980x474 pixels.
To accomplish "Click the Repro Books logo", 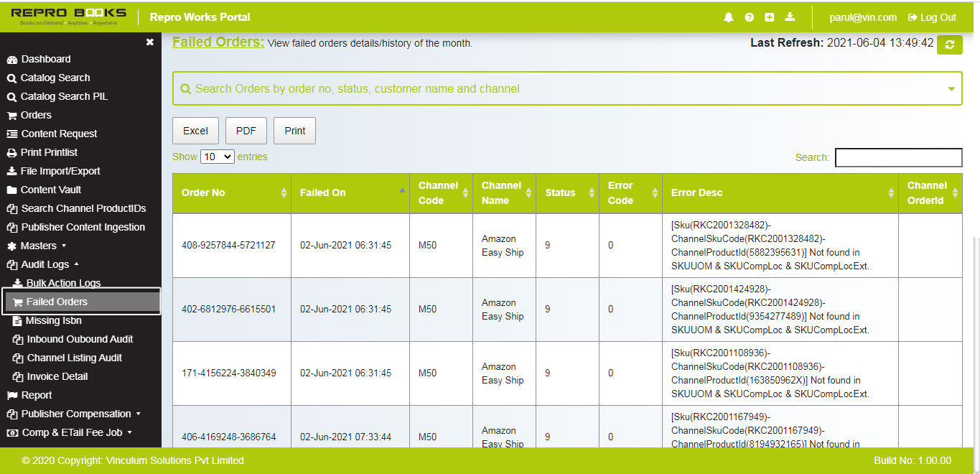I will [69, 17].
